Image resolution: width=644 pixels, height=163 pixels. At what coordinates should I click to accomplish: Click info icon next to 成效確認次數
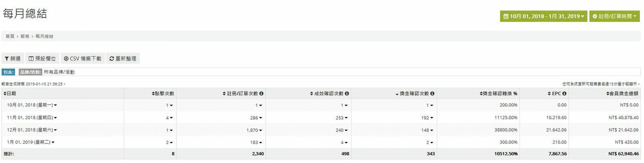pyautogui.click(x=347, y=93)
